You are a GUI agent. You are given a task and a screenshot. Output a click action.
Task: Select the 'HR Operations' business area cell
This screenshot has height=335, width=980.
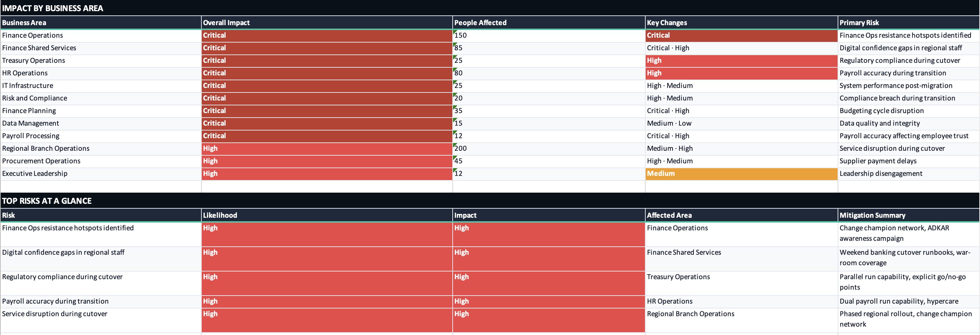[101, 73]
